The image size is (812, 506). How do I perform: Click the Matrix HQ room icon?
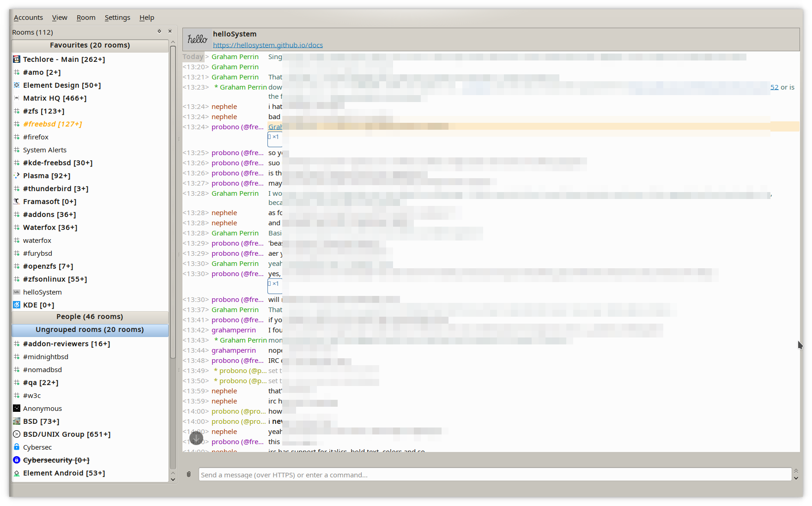pos(16,98)
